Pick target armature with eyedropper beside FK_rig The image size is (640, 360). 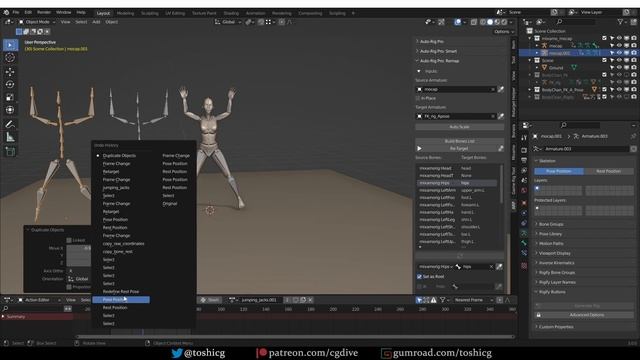[501, 116]
